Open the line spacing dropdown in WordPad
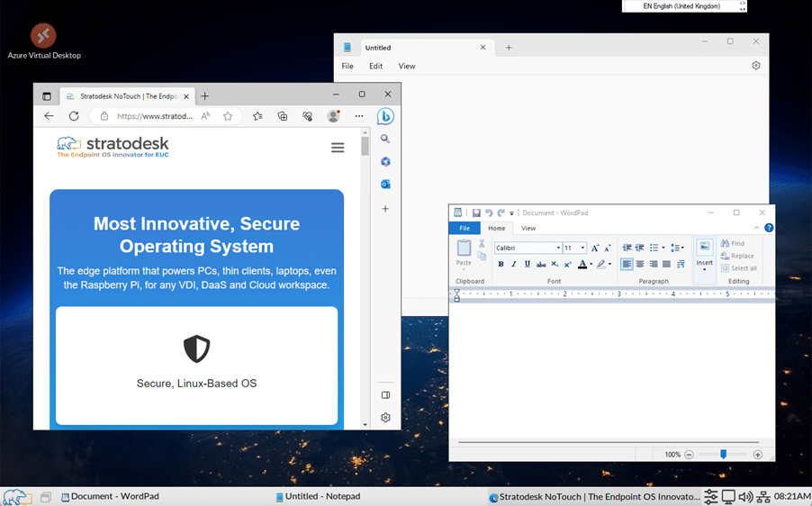Viewport: 812px width, 506px height. point(677,248)
